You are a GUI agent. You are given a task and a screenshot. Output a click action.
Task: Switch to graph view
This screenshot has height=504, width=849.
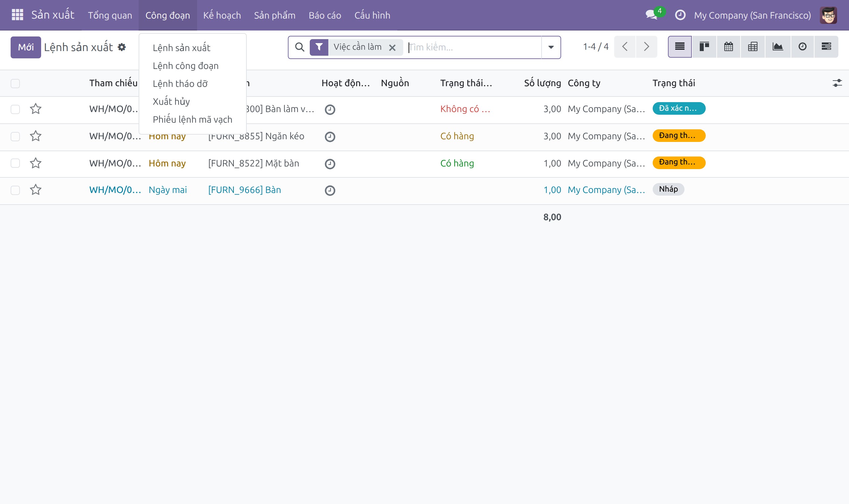pyautogui.click(x=778, y=46)
